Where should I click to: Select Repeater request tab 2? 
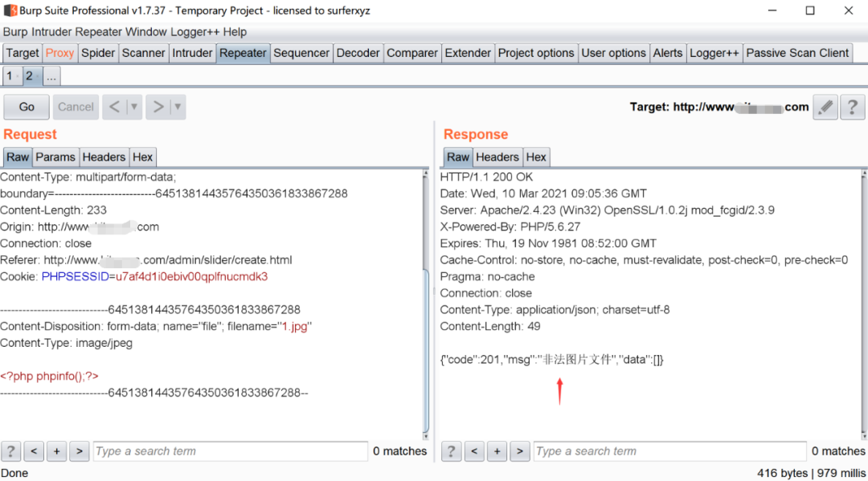[x=31, y=76]
